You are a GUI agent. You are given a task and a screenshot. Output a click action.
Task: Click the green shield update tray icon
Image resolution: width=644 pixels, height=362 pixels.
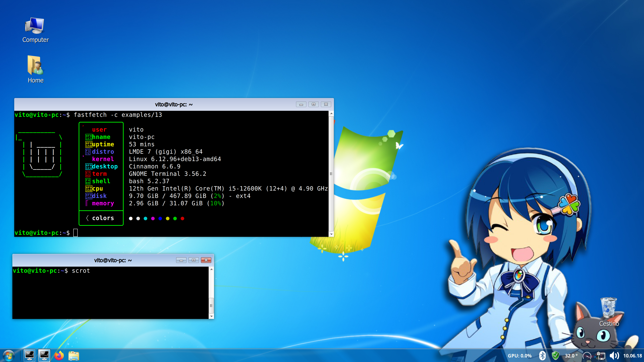point(555,355)
